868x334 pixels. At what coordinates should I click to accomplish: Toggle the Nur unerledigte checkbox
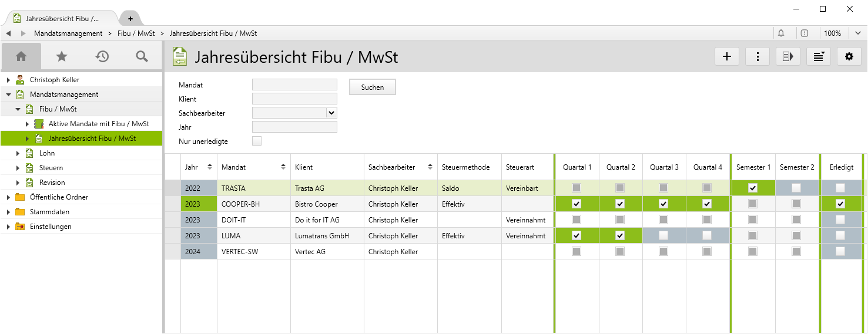[x=257, y=141]
